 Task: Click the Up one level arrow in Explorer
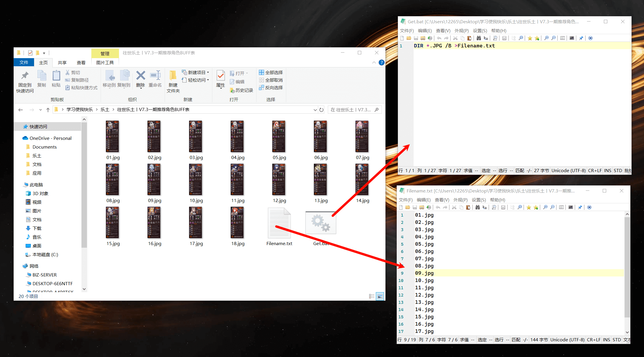coord(48,110)
